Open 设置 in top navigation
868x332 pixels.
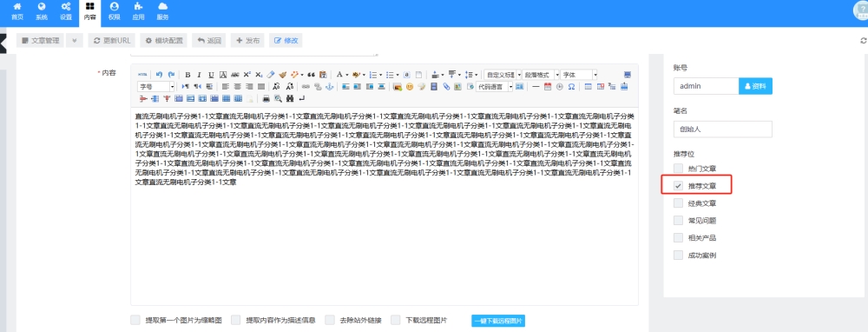66,11
